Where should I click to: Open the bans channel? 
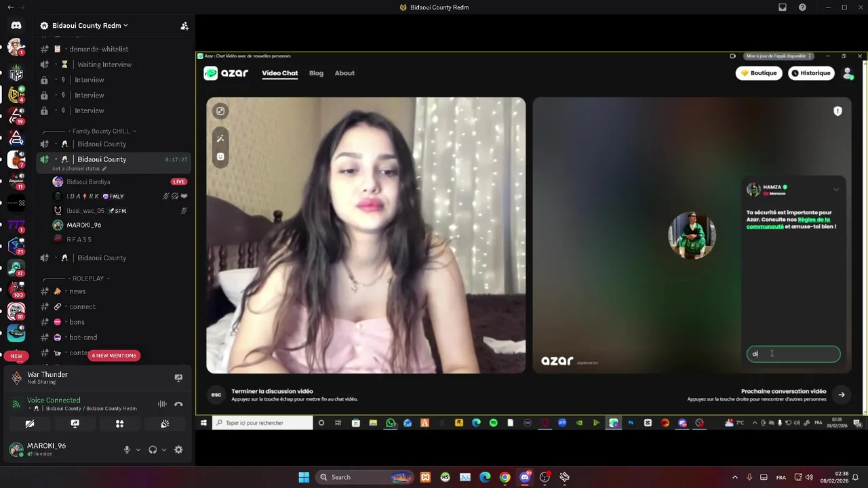[x=77, y=322]
